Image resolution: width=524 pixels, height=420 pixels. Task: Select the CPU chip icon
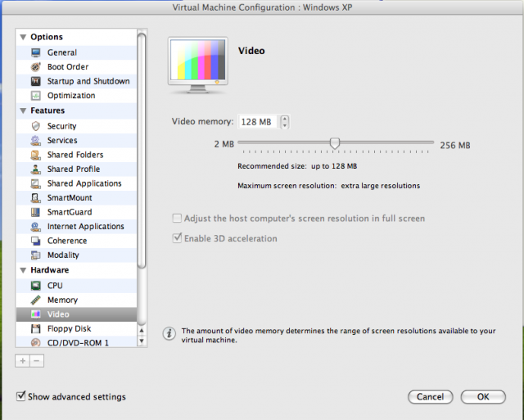click(36, 286)
